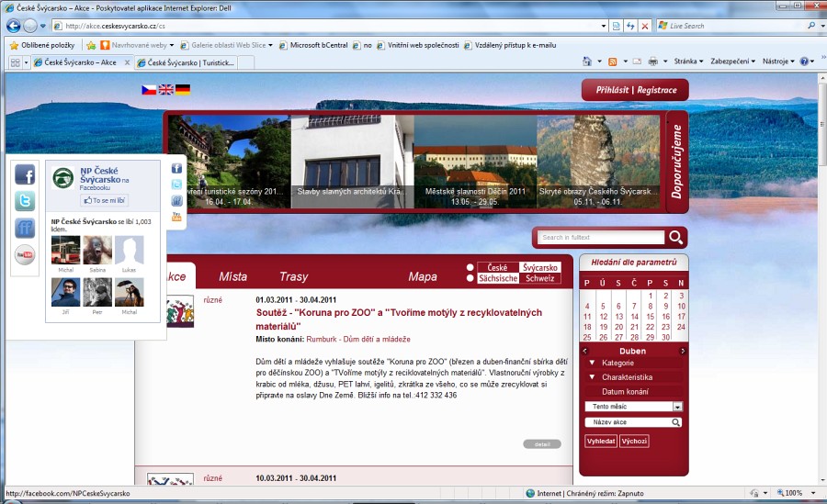Go to next month in calendar
This screenshot has height=504, width=827.
click(683, 351)
